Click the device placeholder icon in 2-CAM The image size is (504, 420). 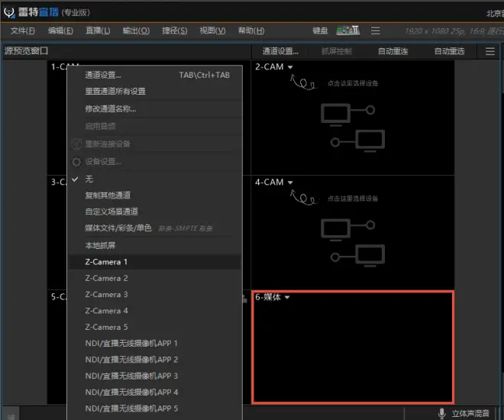353,128
